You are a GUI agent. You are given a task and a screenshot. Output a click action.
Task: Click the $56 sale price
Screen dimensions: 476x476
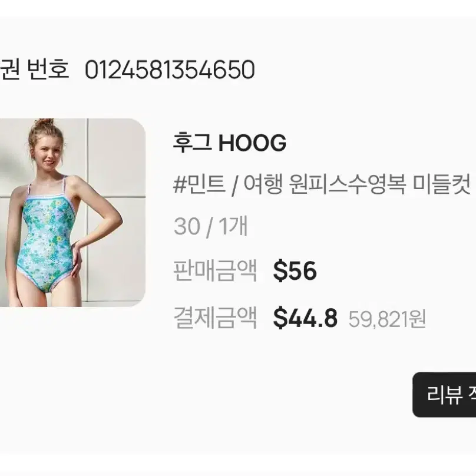click(x=295, y=270)
